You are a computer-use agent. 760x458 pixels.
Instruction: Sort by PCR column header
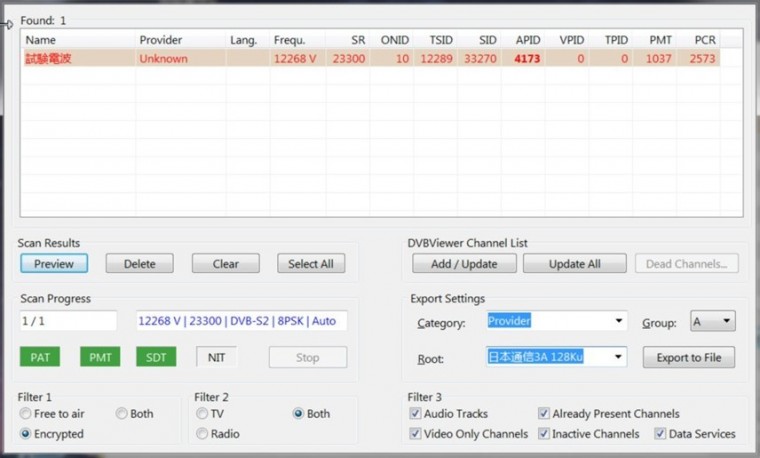pos(698,40)
